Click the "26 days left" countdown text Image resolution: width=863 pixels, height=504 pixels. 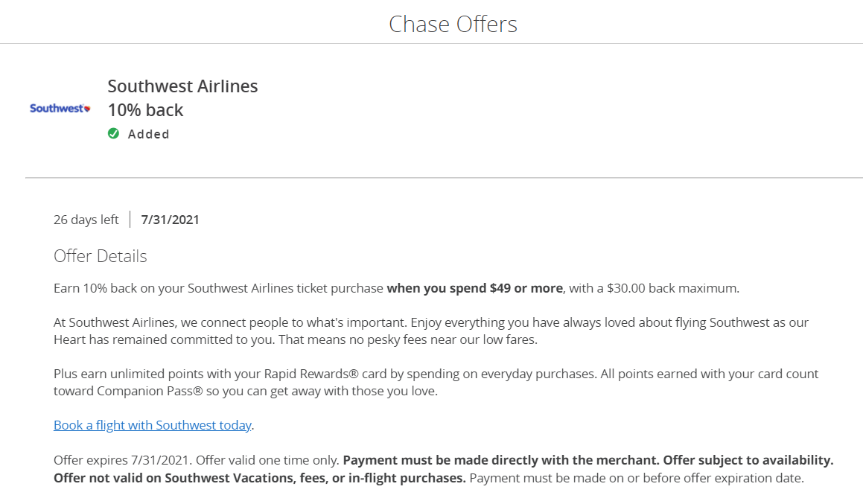pyautogui.click(x=86, y=219)
